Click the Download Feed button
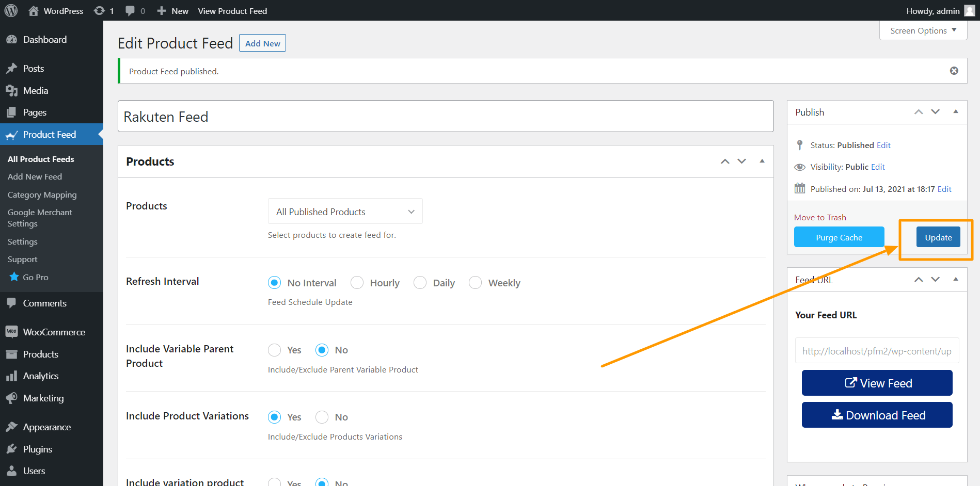Image resolution: width=980 pixels, height=486 pixels. (x=877, y=415)
